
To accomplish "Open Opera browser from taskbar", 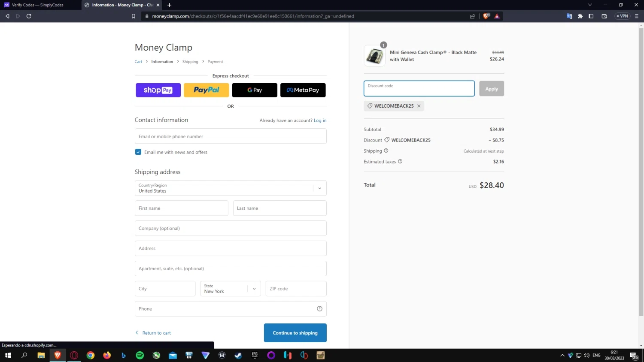I will [x=74, y=355].
